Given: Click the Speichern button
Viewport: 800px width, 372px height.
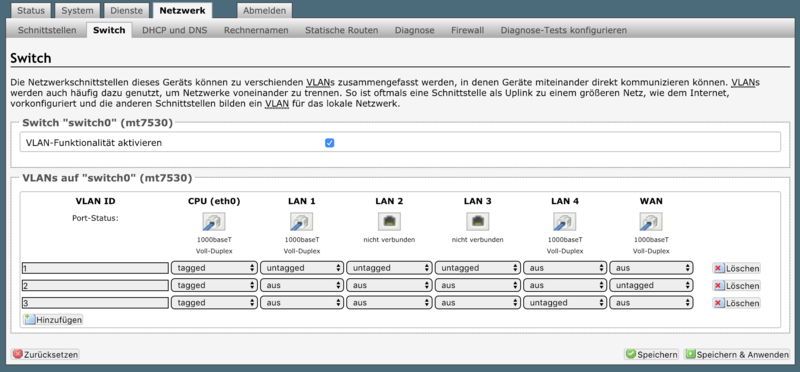Looking at the screenshot, I should click(x=652, y=354).
